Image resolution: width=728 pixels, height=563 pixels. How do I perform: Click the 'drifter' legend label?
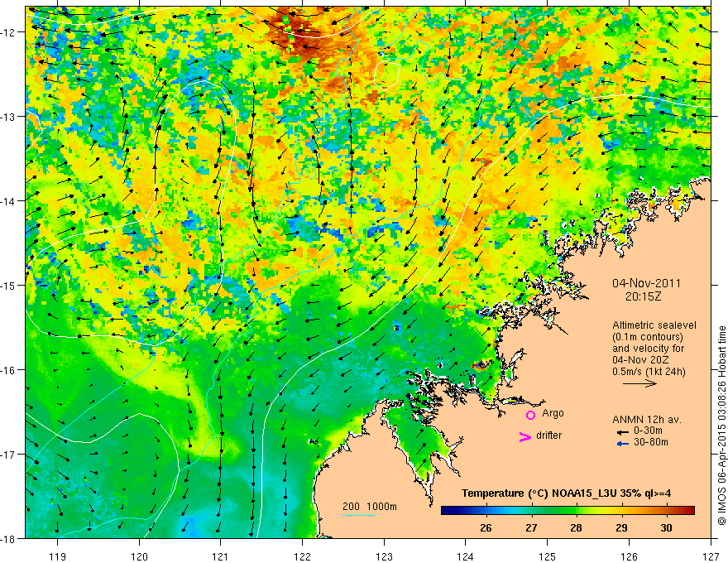[548, 435]
